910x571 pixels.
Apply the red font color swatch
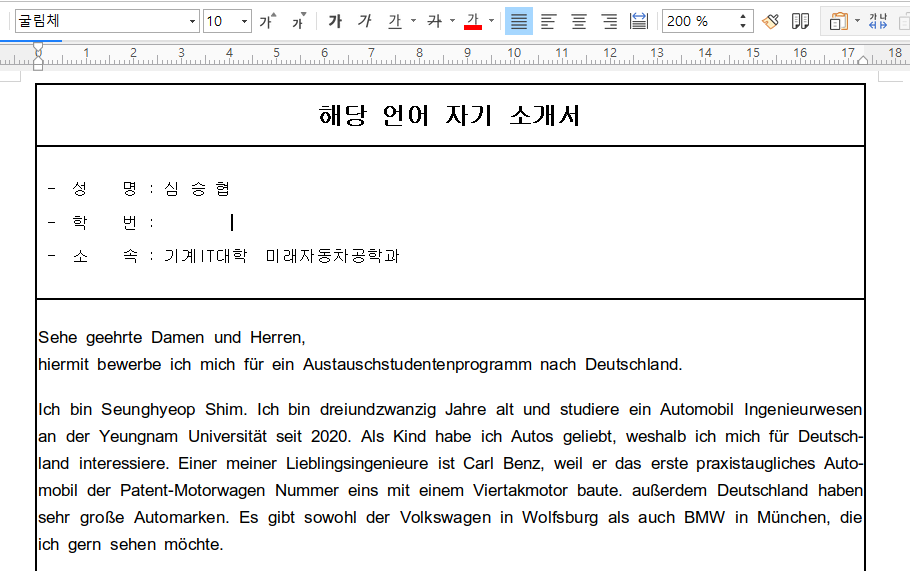[473, 21]
